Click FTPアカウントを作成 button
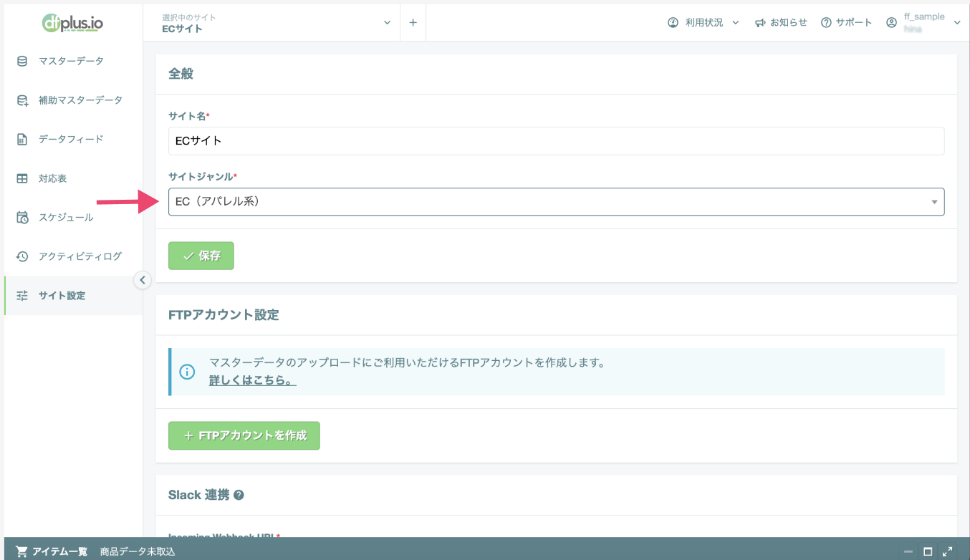The height and width of the screenshot is (560, 970). (x=244, y=435)
